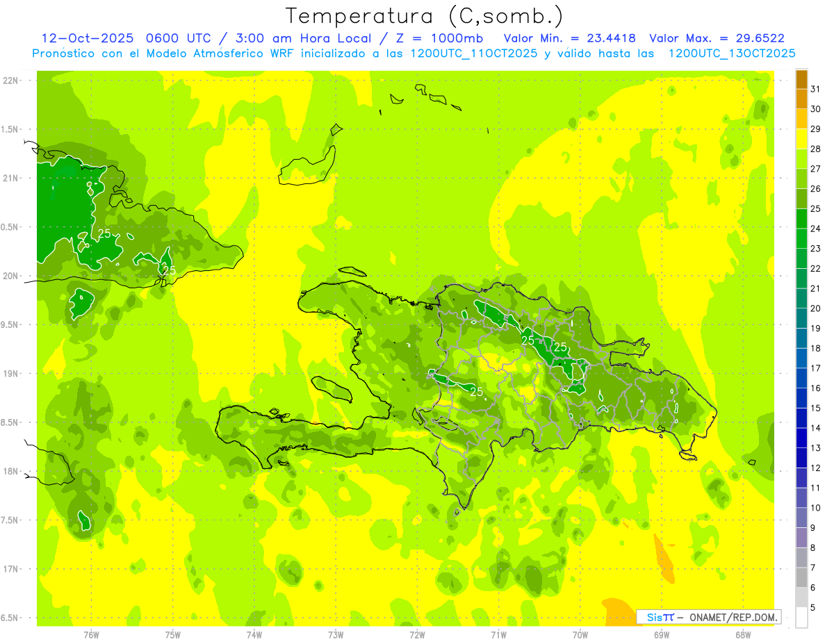Click the 17N latitude axis label
This screenshot has width=834, height=644.
click(x=11, y=569)
